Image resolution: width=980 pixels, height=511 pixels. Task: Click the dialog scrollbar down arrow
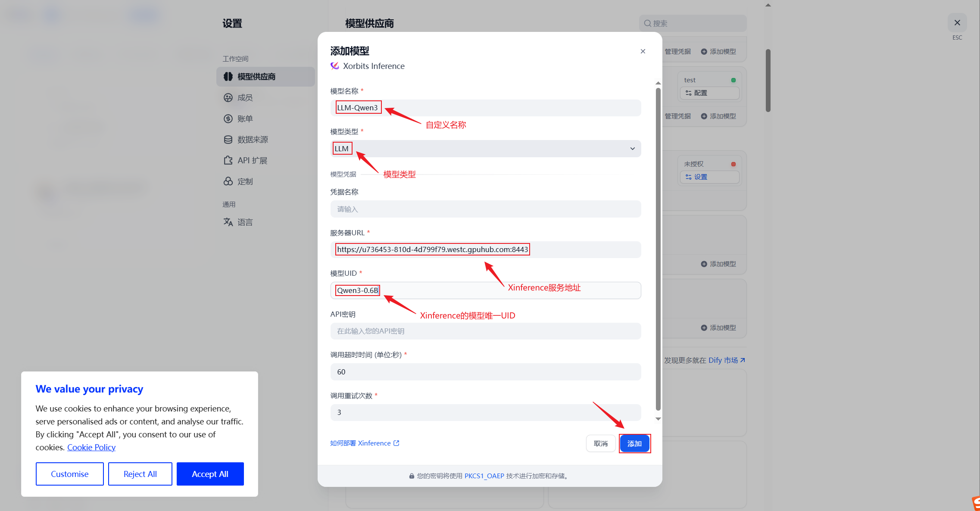[658, 419]
